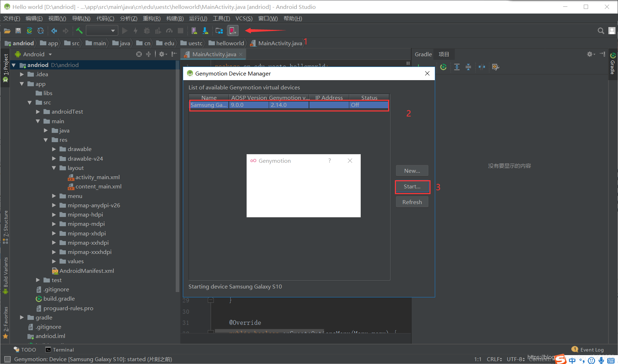The image size is (618, 364).
Task: Open the 导航(N) menu
Action: click(81, 19)
